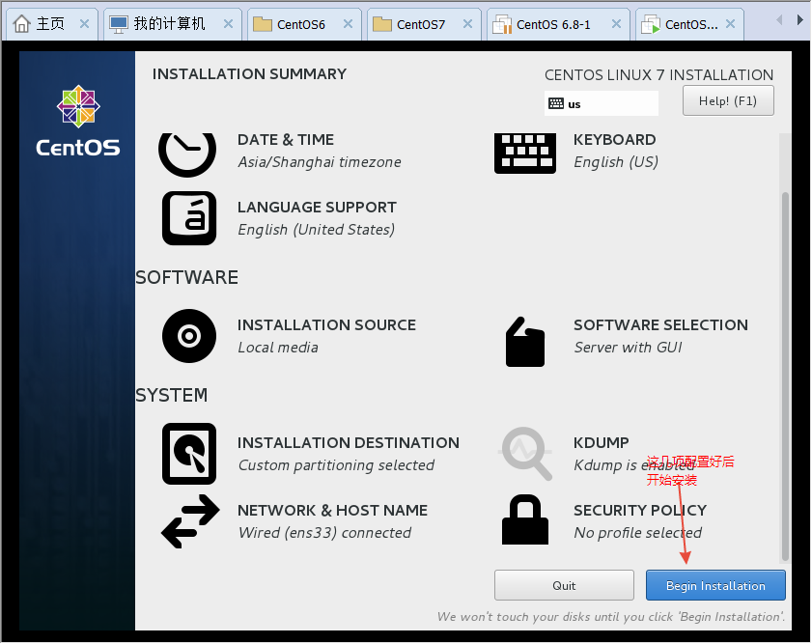Close the last CentOS... tab
The image size is (812, 644).
point(730,24)
